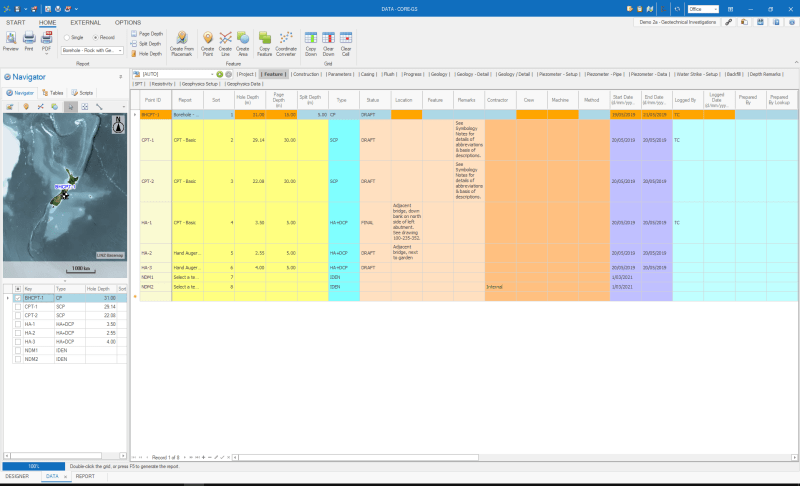Open the quick access toolbar customize arrow
Viewport: 800px width, 486px height.
click(x=77, y=9)
